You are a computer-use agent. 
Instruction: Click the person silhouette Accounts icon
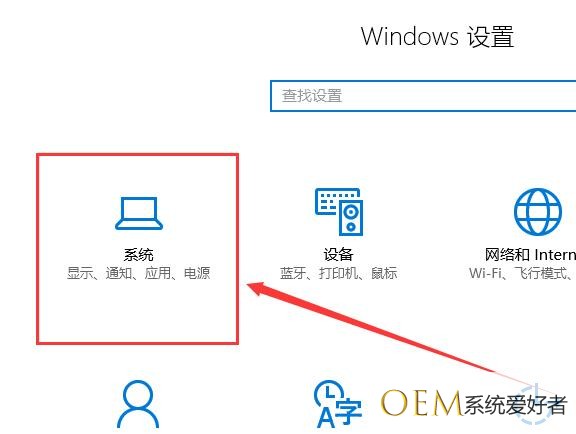pyautogui.click(x=138, y=404)
